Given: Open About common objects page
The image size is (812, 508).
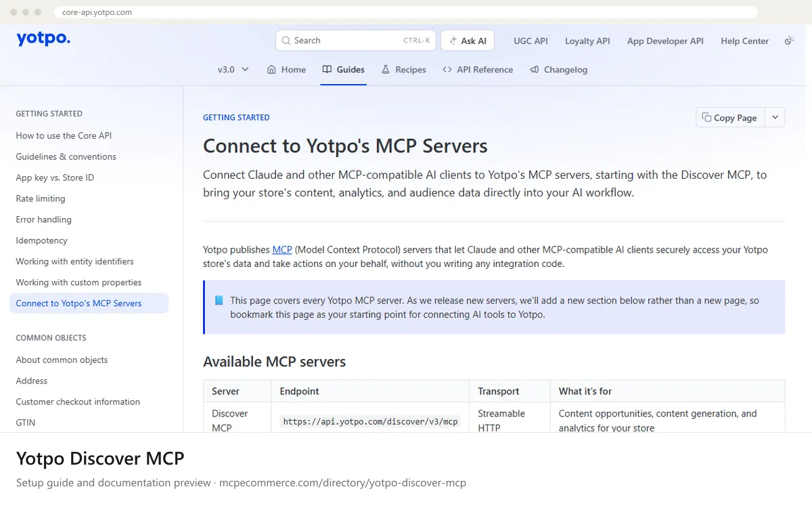Looking at the screenshot, I should pyautogui.click(x=62, y=360).
